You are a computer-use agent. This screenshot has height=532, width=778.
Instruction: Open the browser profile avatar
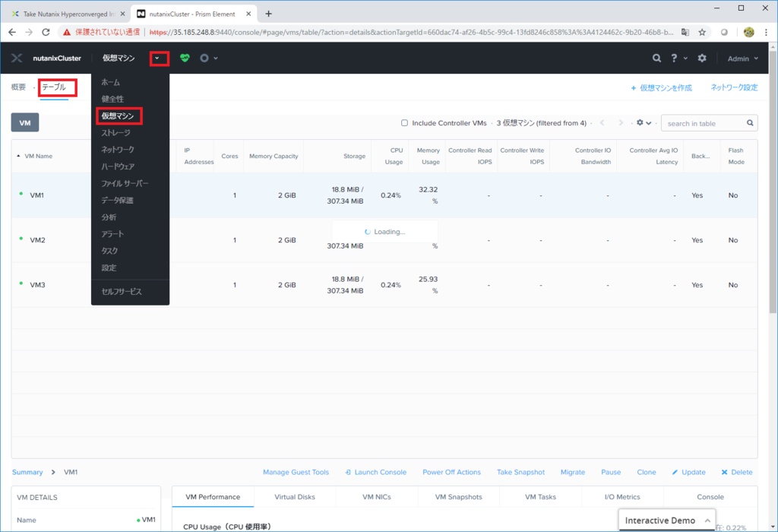point(748,32)
